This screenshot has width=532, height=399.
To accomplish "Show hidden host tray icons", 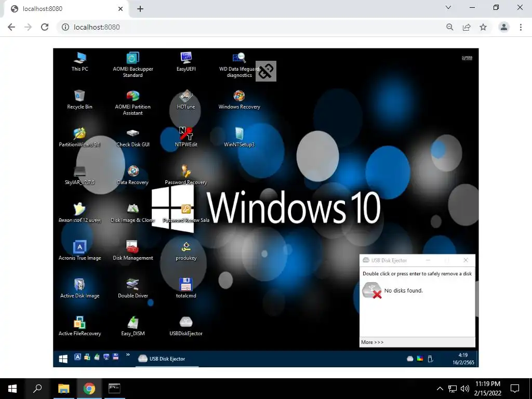I will pyautogui.click(x=440, y=389).
